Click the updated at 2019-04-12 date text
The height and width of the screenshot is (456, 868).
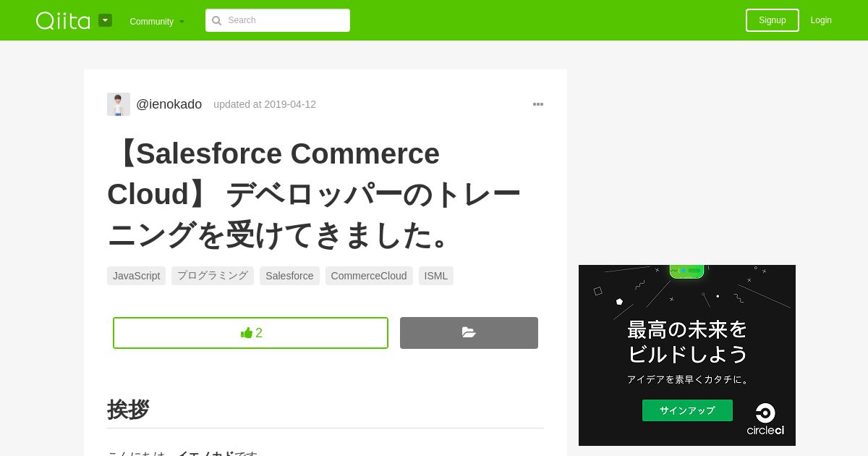click(265, 104)
